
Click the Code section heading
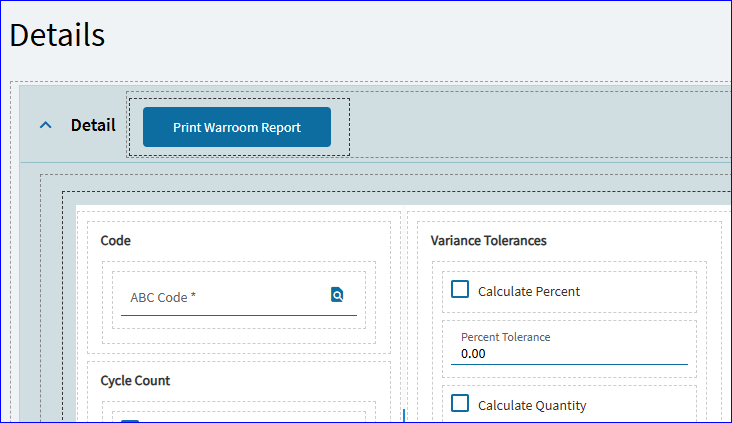point(115,240)
